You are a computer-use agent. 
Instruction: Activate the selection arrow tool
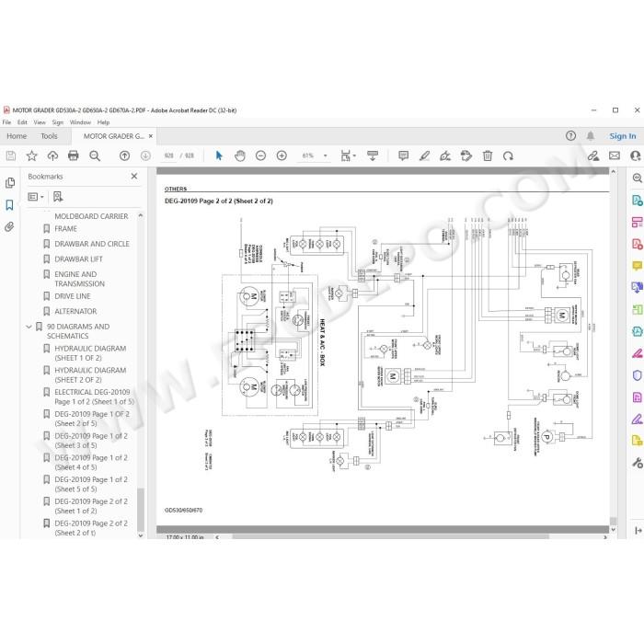[219, 155]
